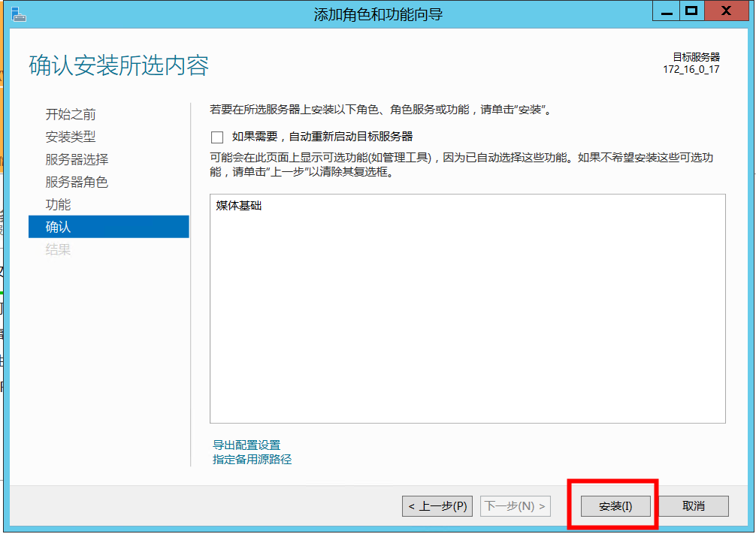Viewport: 756px width, 534px height.
Task: Click target server name 172_16_0_17
Action: click(x=691, y=69)
